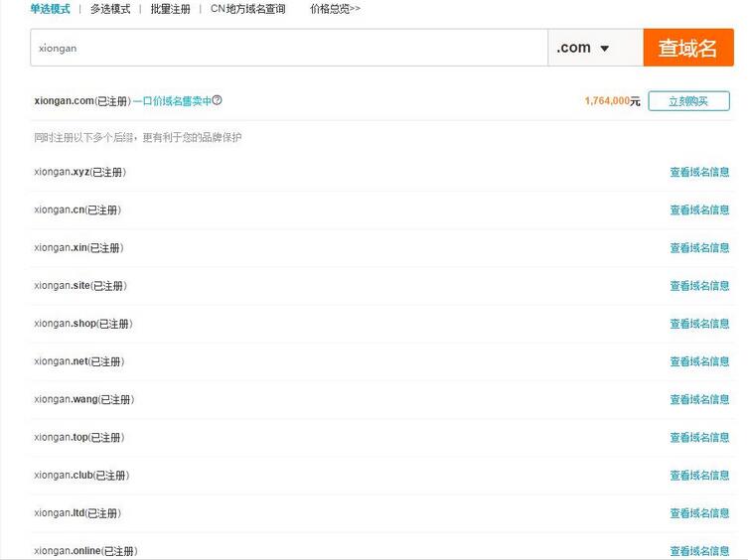
Task: View domain info for xiongan.top
Action: coord(699,438)
